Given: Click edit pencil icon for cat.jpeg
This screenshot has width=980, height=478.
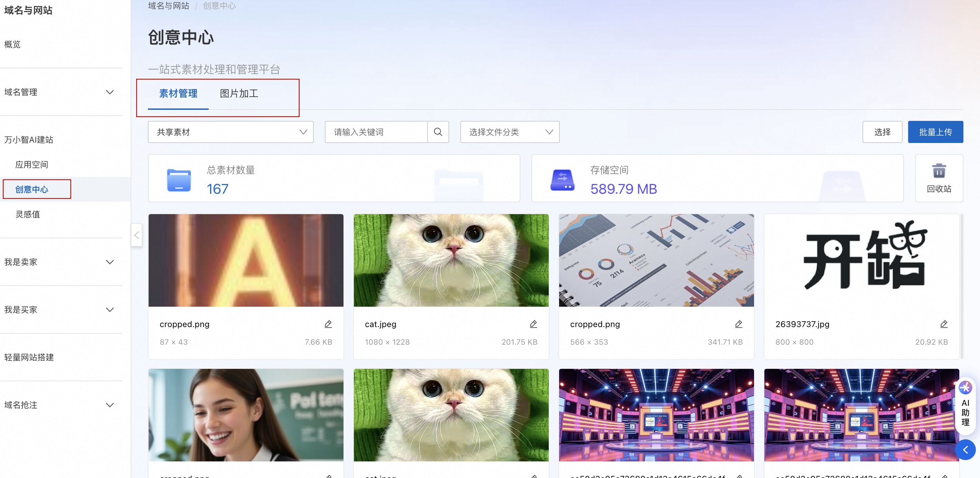Looking at the screenshot, I should [x=533, y=324].
